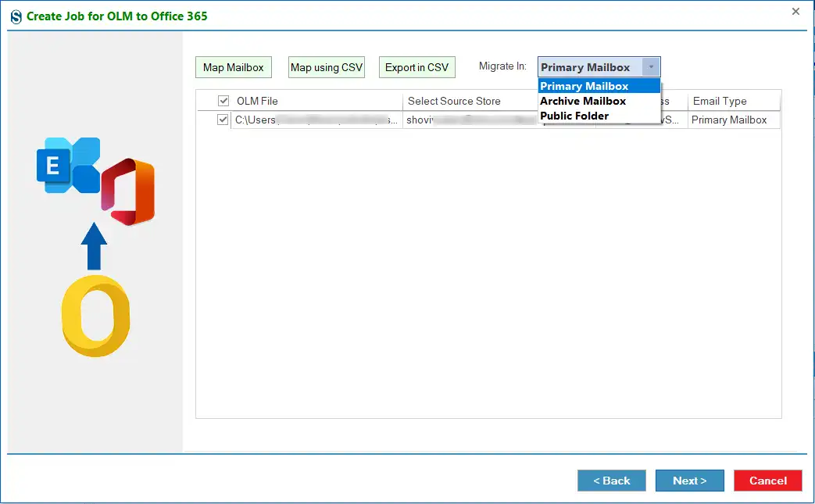This screenshot has width=815, height=504.
Task: Click the Primary Mailbox cell under Email Type
Action: point(734,120)
